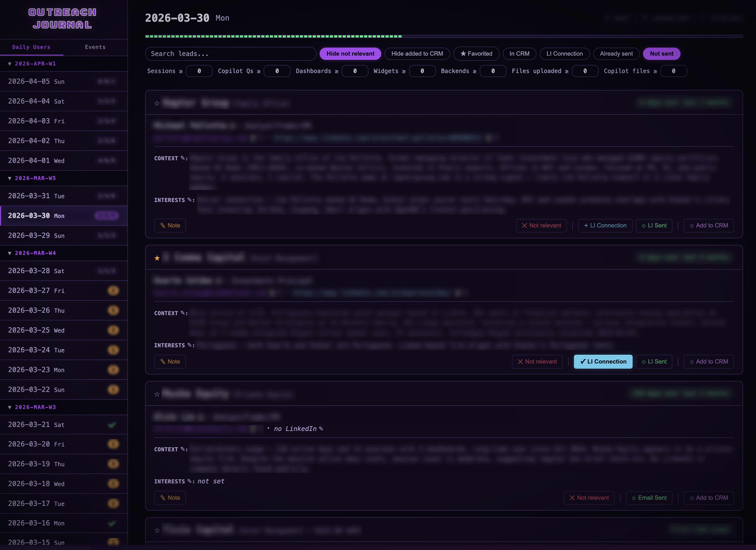Viewport: 756px width, 550px height.
Task: Select the 2026-03-25 Wed row
Action: tap(64, 330)
